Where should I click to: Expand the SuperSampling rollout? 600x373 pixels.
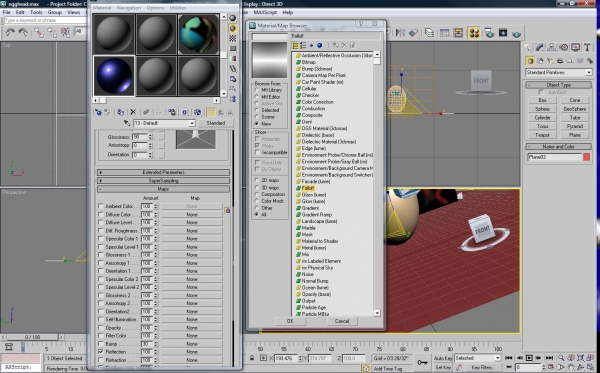coord(163,181)
